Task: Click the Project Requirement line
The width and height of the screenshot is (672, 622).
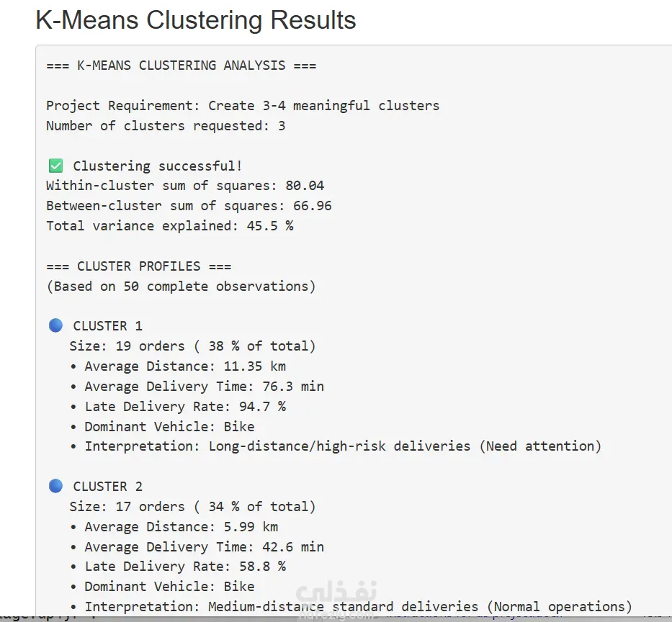Action: [243, 106]
